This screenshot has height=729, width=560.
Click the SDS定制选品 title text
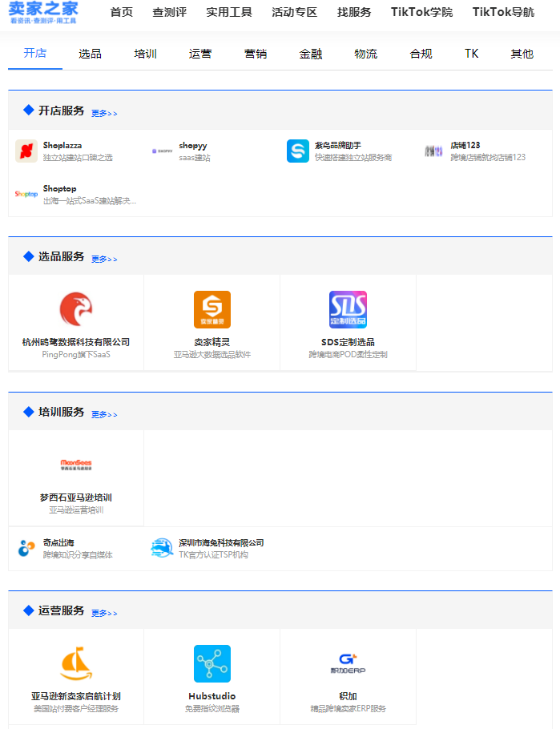tap(348, 342)
